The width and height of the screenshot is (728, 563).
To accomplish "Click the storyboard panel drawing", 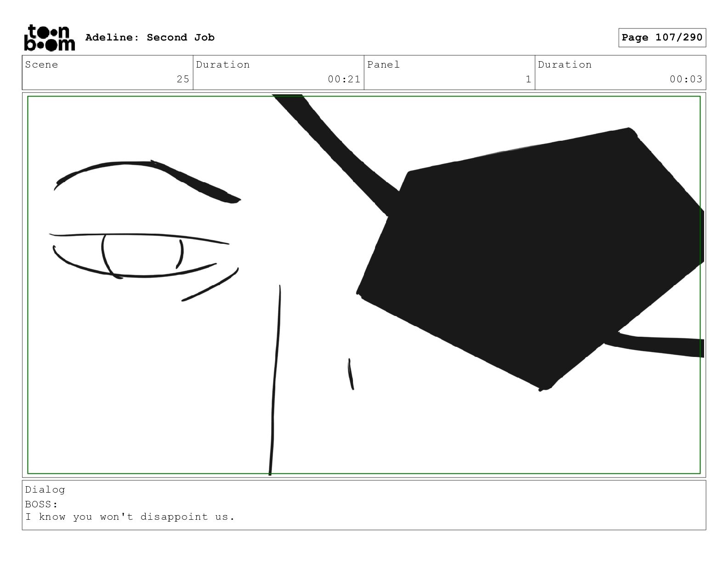I will (364, 285).
